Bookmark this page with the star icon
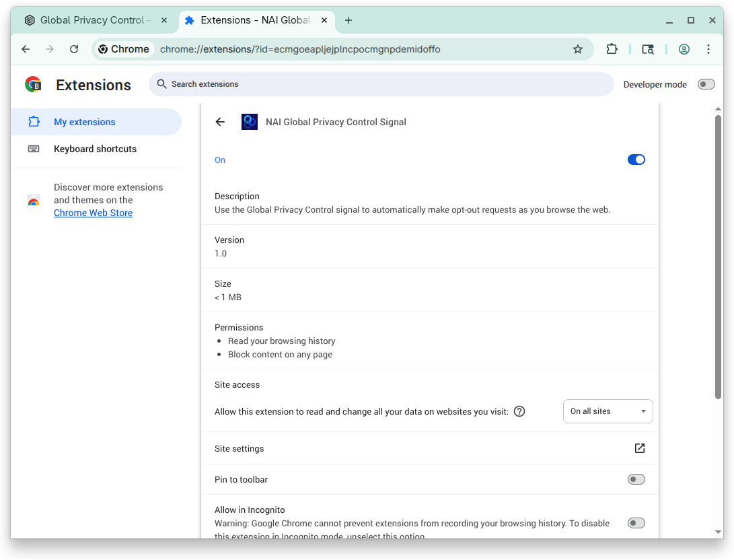Viewport: 734px width, 560px height. 578,49
